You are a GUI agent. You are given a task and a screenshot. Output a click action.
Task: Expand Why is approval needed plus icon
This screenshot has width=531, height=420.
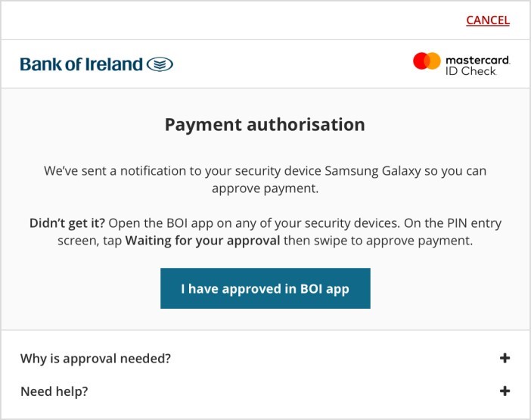(x=505, y=359)
